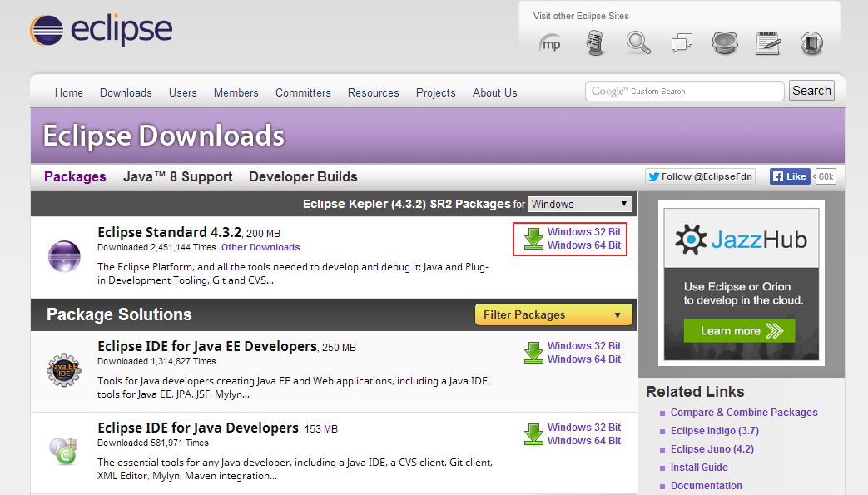Click green download arrow for Java Developers
Image resolution: width=868 pixels, height=495 pixels.
(533, 434)
